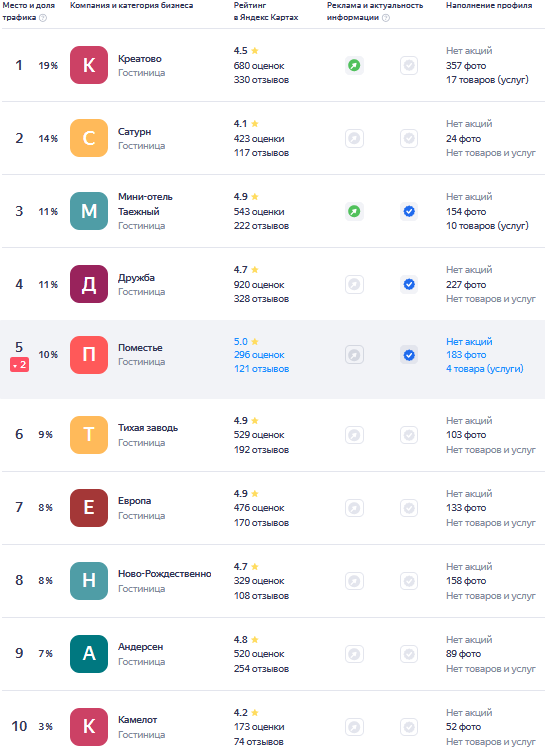Screen dimensions: 545x755
Task: Click the grey advertising icon for Ново-Рождественно
Action: click(x=354, y=581)
